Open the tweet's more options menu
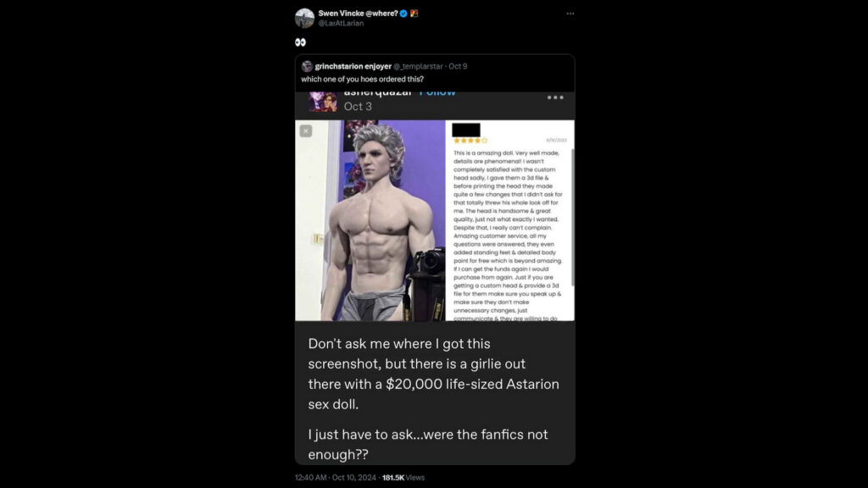Screen dimensions: 868x488 point(570,14)
